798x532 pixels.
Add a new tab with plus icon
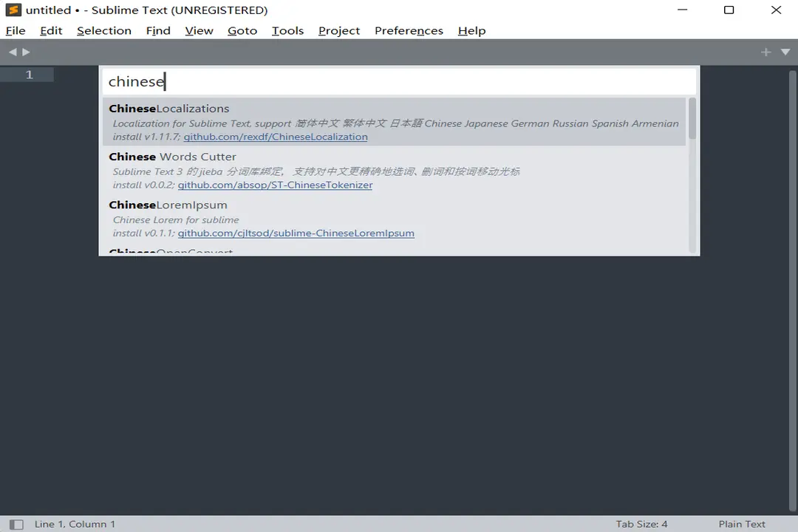(x=765, y=52)
